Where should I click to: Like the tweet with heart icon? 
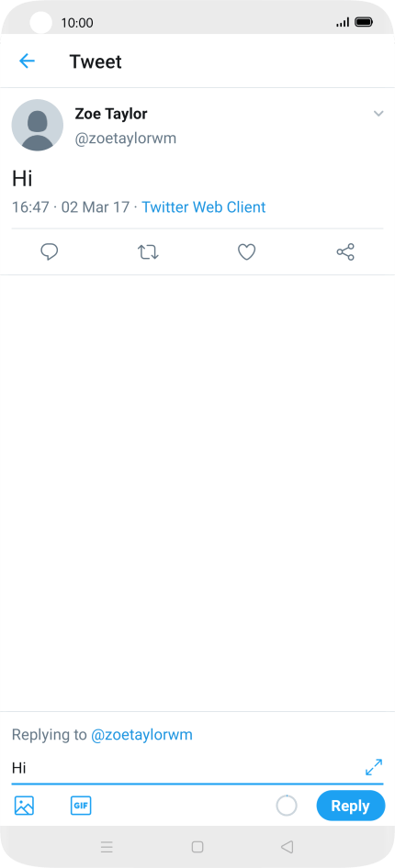tap(246, 252)
